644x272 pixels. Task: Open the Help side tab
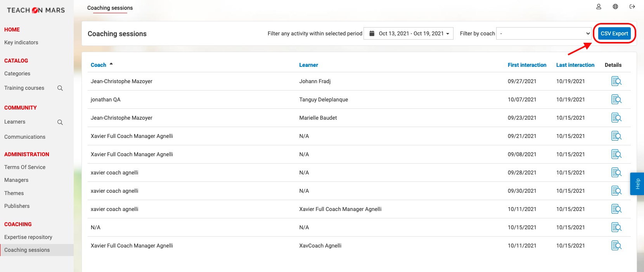click(637, 184)
